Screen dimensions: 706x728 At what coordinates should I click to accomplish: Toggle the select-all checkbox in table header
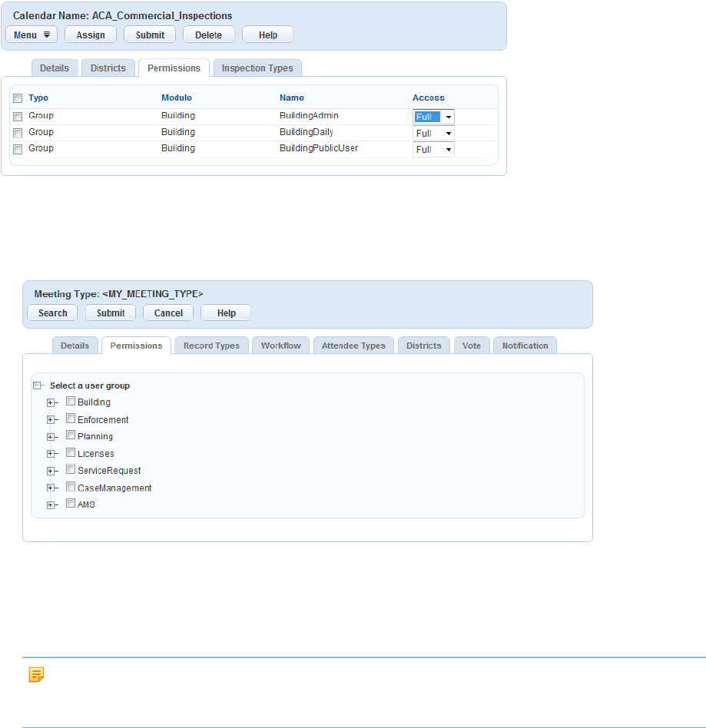(18, 98)
